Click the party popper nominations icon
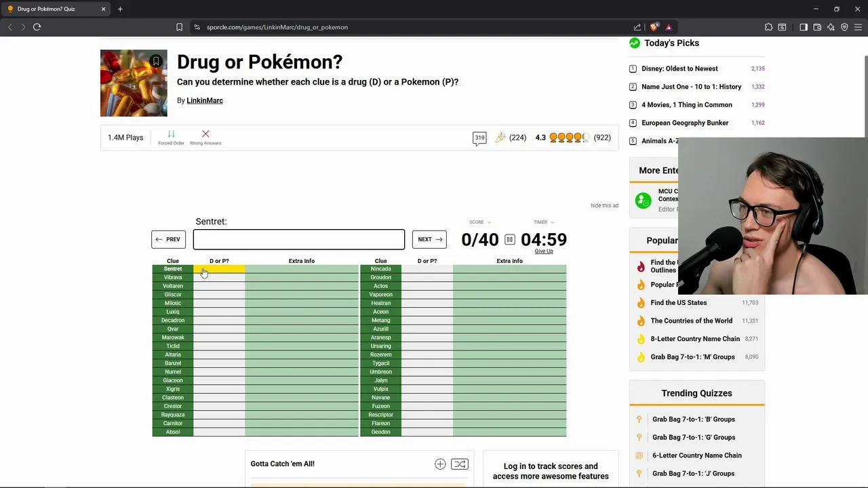868x488 pixels. click(x=500, y=138)
